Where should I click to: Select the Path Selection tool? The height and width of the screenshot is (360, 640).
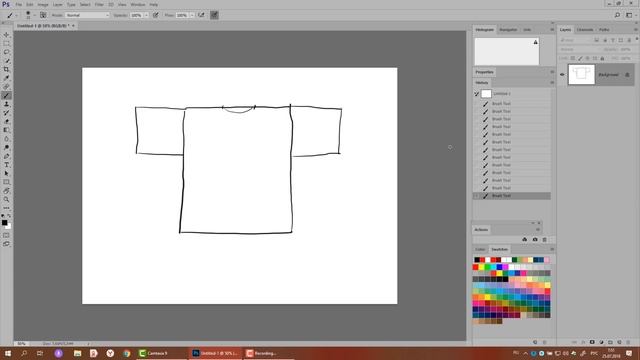(x=6, y=173)
